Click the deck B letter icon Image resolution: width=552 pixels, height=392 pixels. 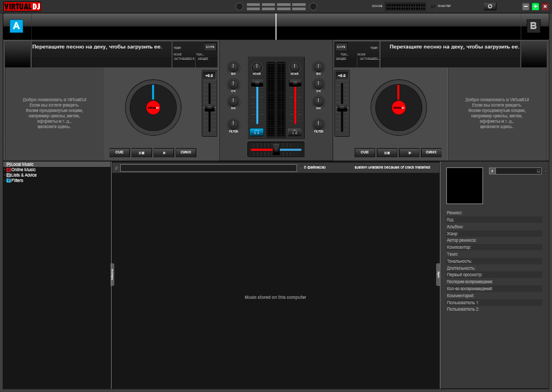click(533, 25)
